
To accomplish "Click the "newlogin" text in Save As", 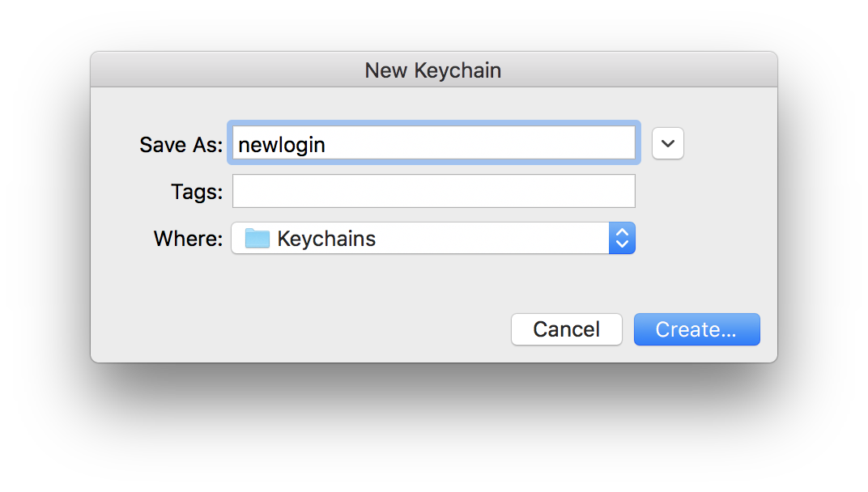I will pyautogui.click(x=282, y=145).
